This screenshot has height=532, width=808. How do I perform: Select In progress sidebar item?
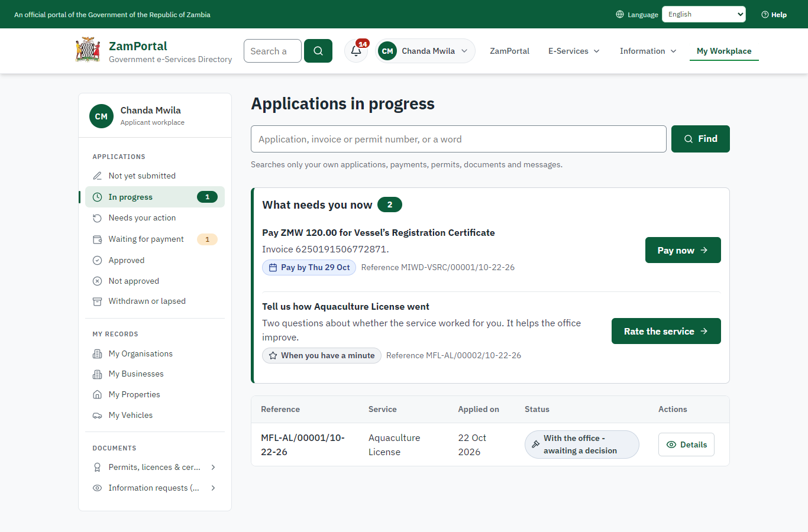155,197
